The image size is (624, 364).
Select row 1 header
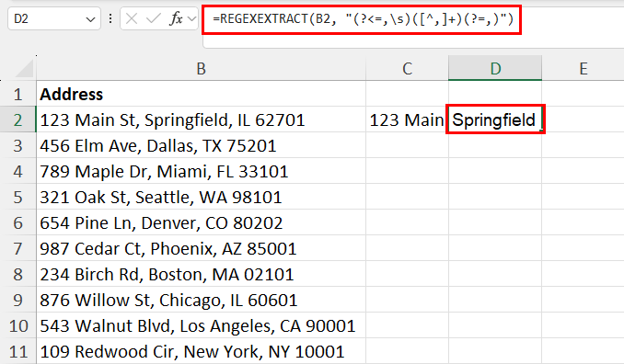pyautogui.click(x=17, y=95)
